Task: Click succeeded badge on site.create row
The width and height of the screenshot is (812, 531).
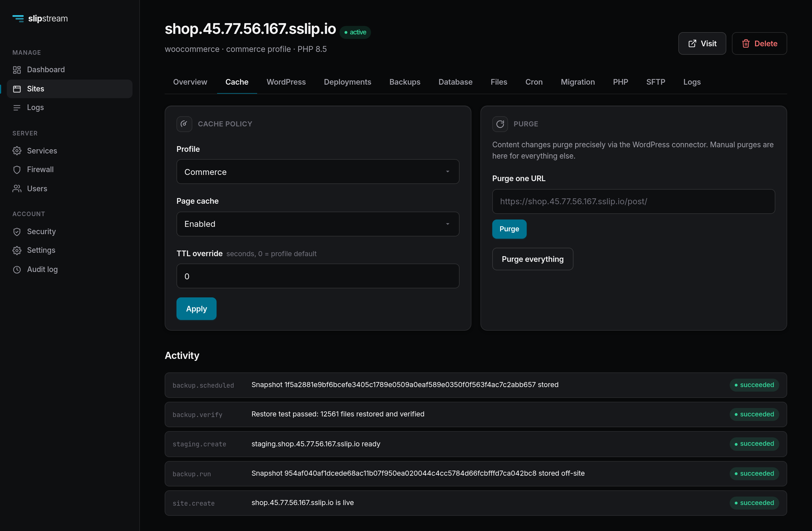Action: [x=754, y=503]
